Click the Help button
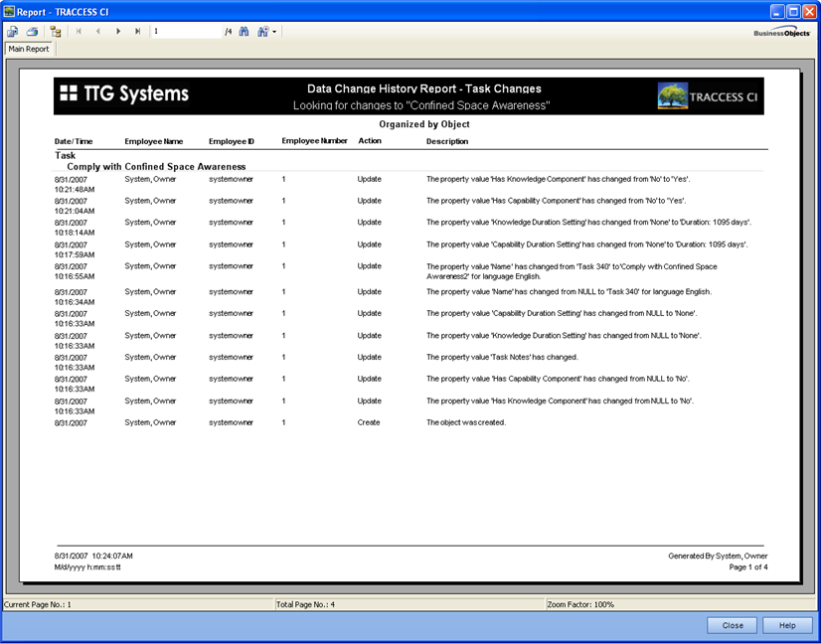The image size is (821, 644). 787,625
